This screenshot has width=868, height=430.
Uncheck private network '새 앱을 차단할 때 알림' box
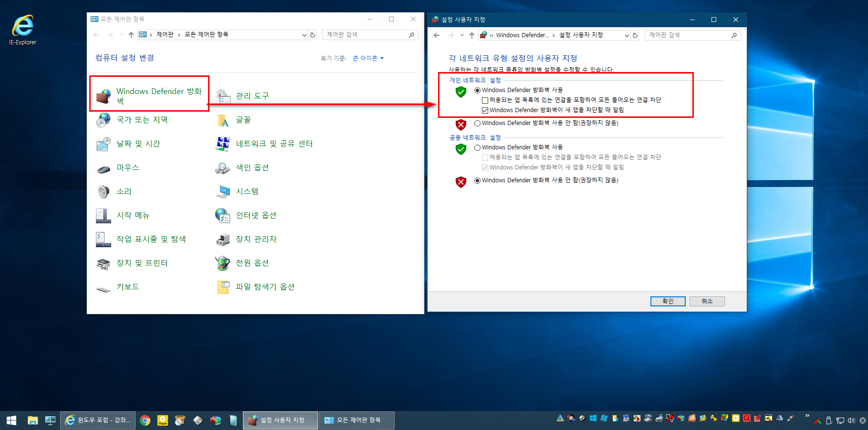(x=485, y=110)
